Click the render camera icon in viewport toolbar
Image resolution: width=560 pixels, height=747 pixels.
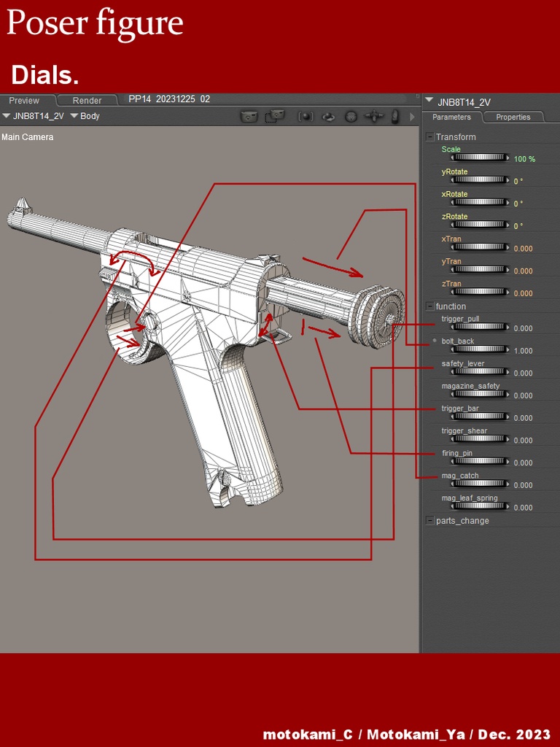pos(249,116)
